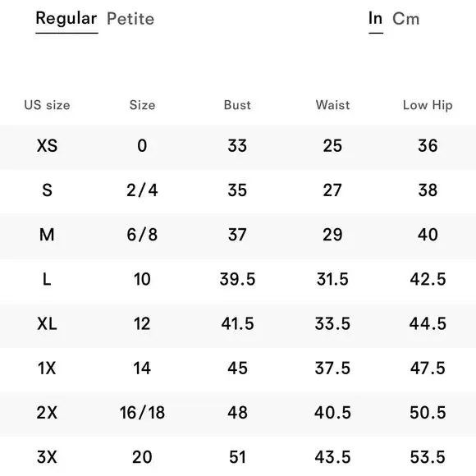Image resolution: width=476 pixels, height=476 pixels.
Task: Click the US size column header
Action: pos(47,105)
